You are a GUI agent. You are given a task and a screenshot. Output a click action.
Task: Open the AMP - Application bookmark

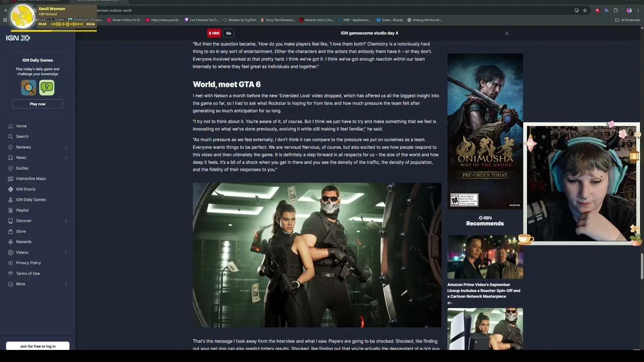click(354, 20)
